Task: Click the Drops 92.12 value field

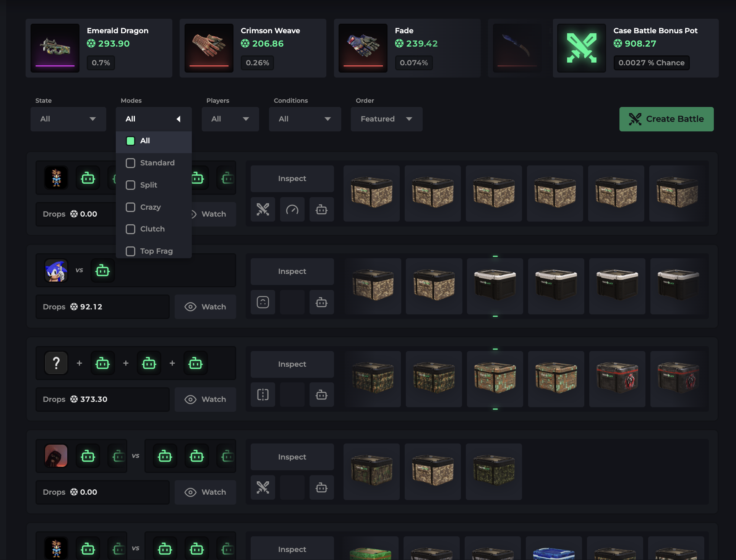Action: 102,307
